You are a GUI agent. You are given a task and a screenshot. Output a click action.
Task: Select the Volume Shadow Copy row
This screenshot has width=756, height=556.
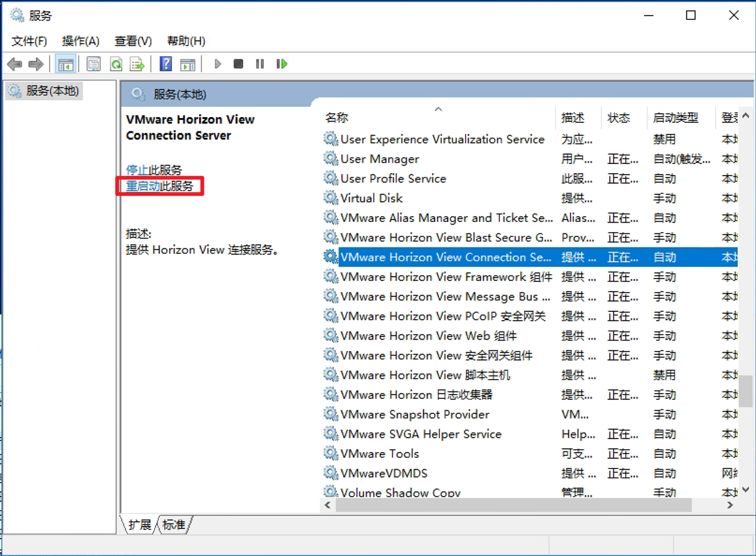pos(530,492)
